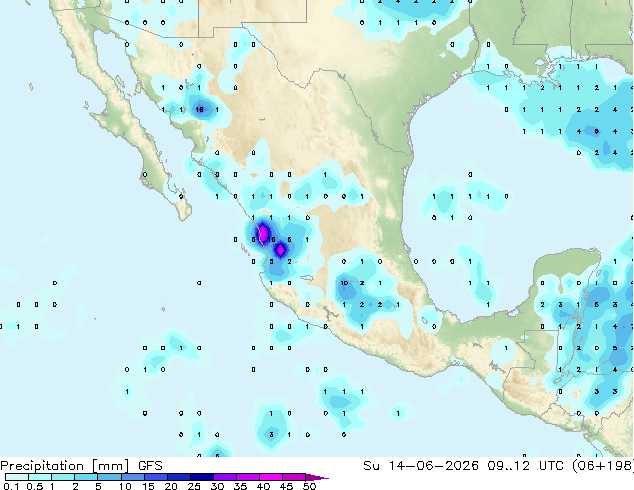Image resolution: width=634 pixels, height=490 pixels.
Task: Click the '10' precipitation value in central Mexico
Action: [344, 283]
